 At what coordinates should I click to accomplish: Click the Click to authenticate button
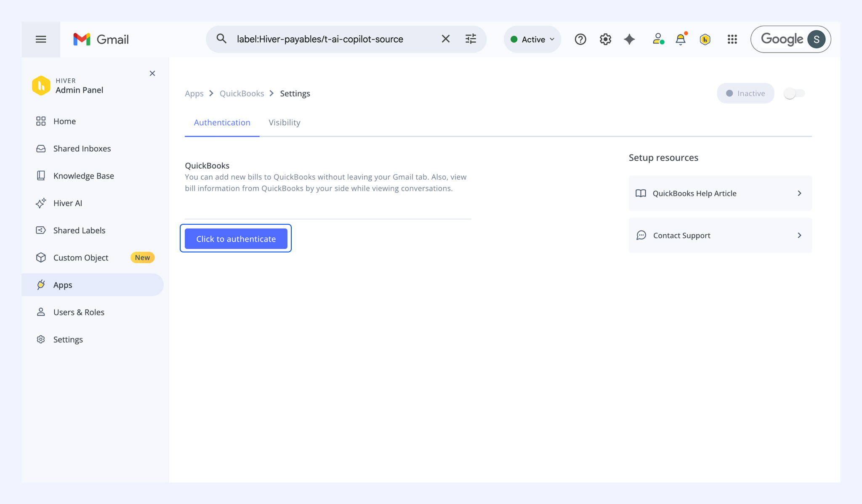236,239
